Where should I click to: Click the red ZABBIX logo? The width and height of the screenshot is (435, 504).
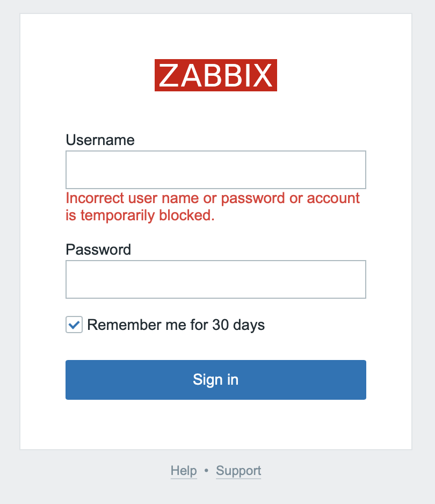coord(215,75)
